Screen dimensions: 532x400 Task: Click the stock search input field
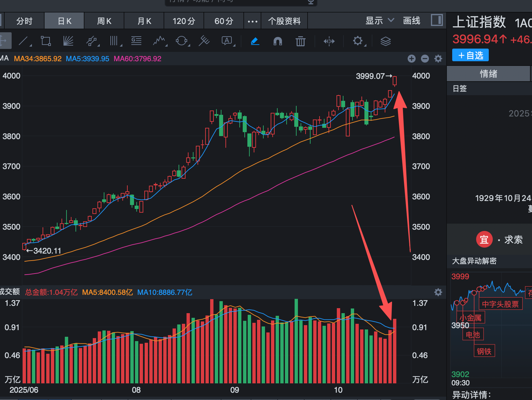(239, 1)
